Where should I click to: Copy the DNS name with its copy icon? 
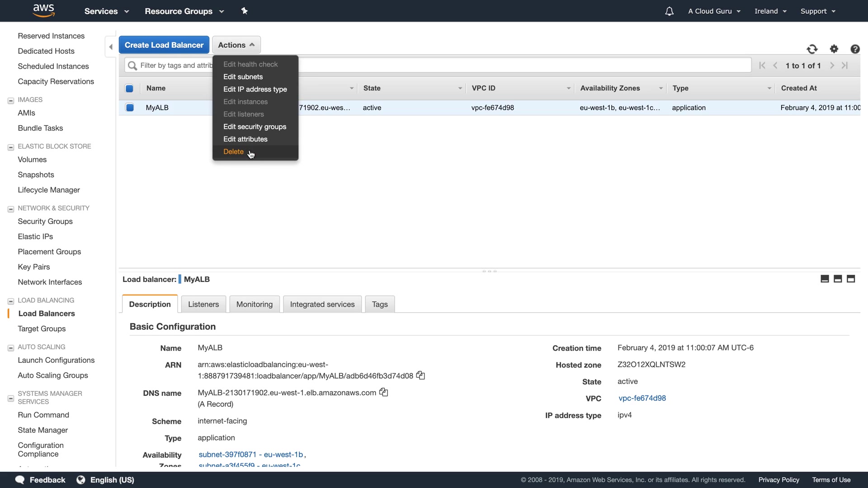[383, 392]
